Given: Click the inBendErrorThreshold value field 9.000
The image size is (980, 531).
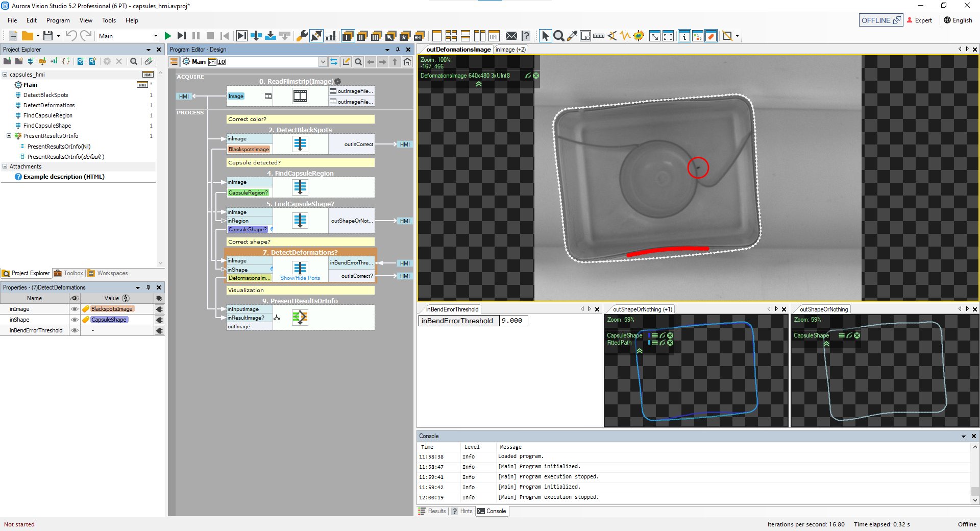Looking at the screenshot, I should [x=513, y=321].
